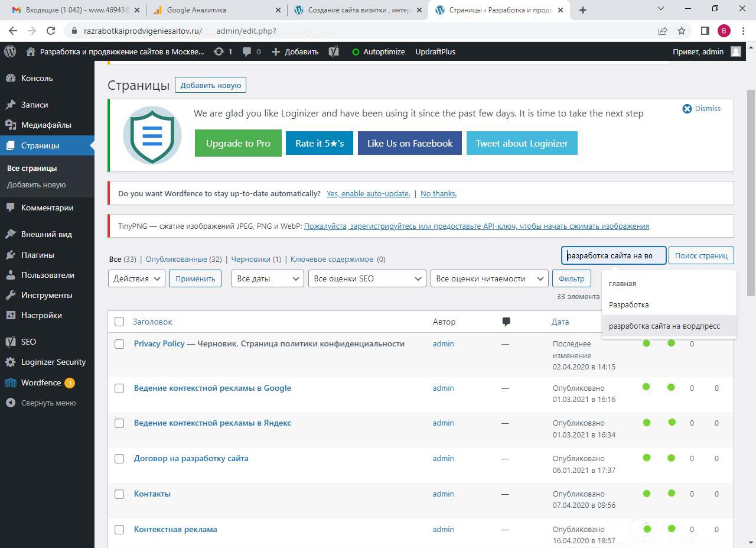Open the Yoast SEO admin bar icon
The width and height of the screenshot is (756, 548).
(x=334, y=51)
